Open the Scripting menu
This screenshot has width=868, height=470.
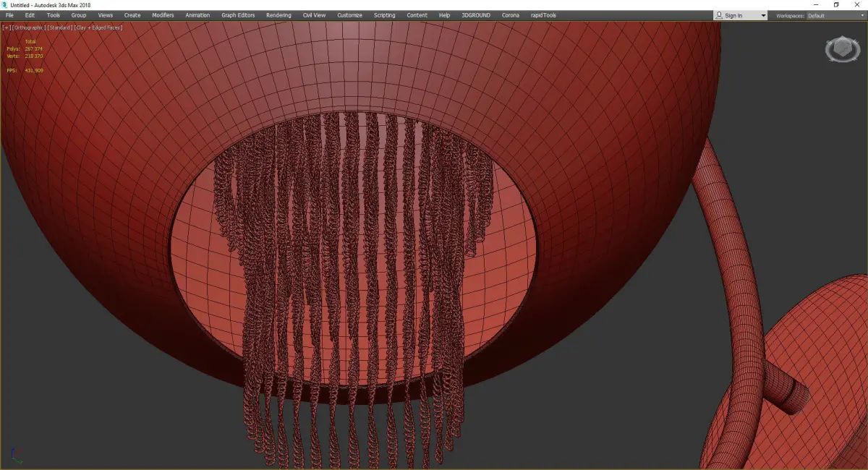pos(384,15)
